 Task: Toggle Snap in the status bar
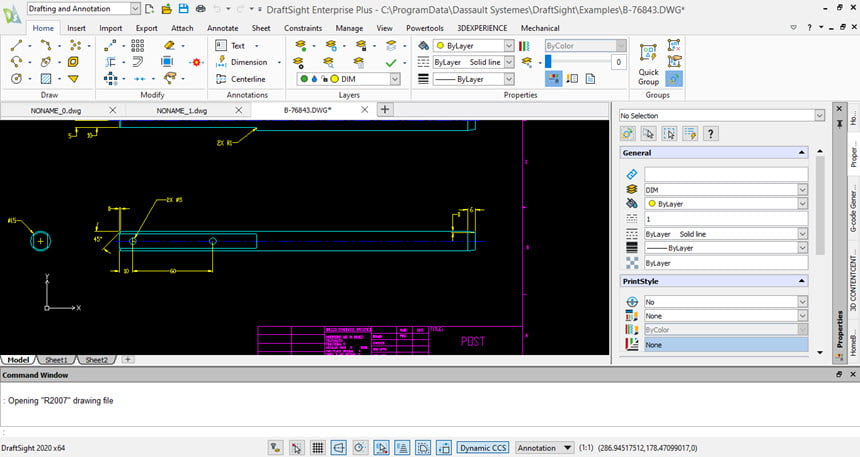(297, 448)
